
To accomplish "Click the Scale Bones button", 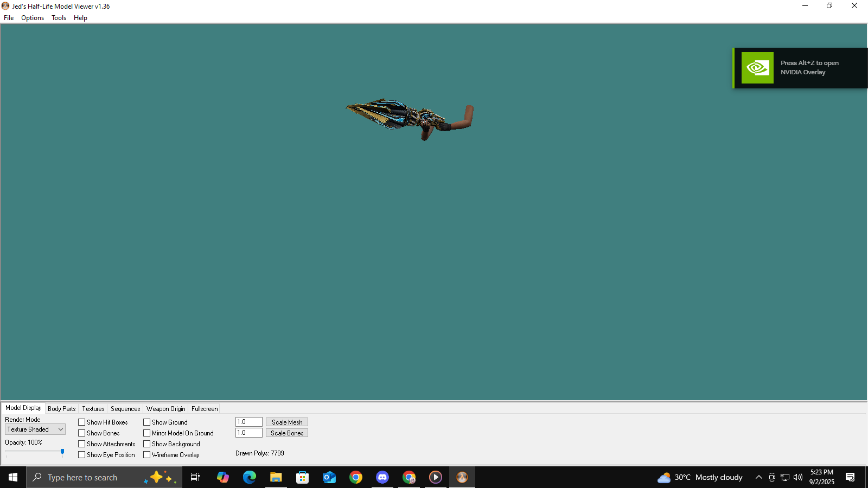I will (287, 433).
